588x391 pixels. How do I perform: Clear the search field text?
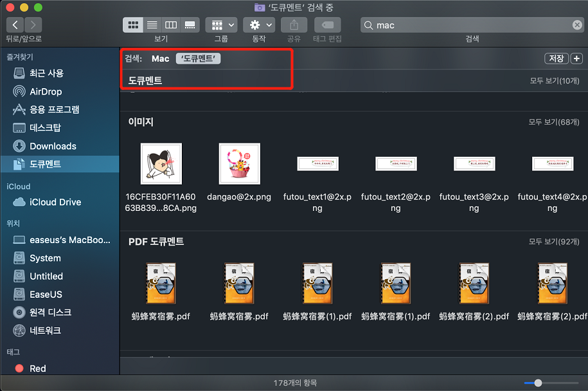click(x=577, y=25)
